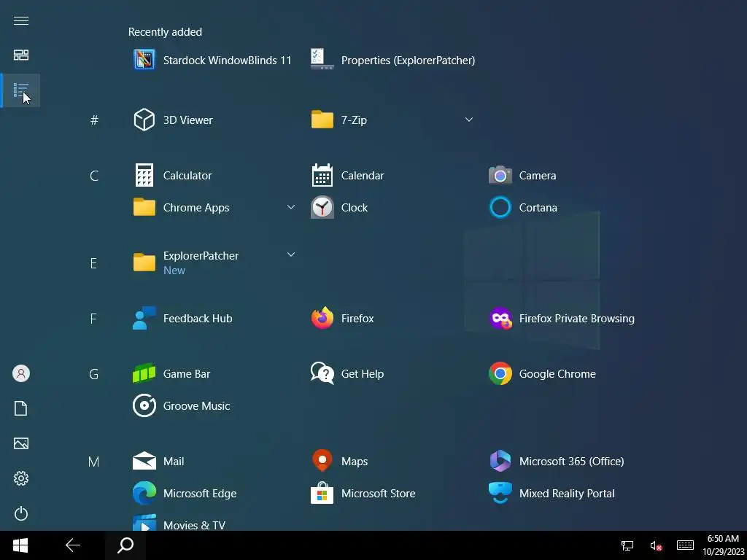Open the Get Help icon
This screenshot has width=747, height=560.
click(322, 374)
